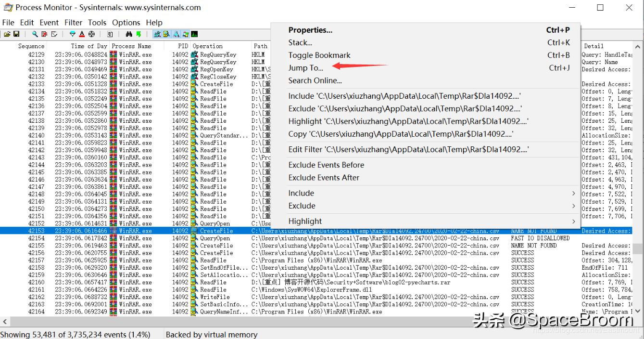
Task: Open the Process Tree toolbar icon
Action: click(110, 34)
